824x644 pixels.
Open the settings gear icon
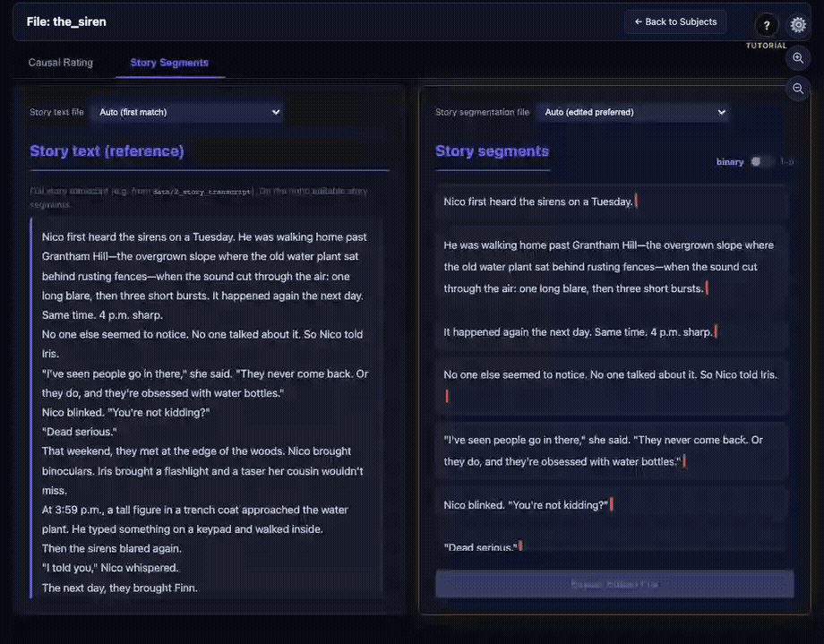pos(798,25)
